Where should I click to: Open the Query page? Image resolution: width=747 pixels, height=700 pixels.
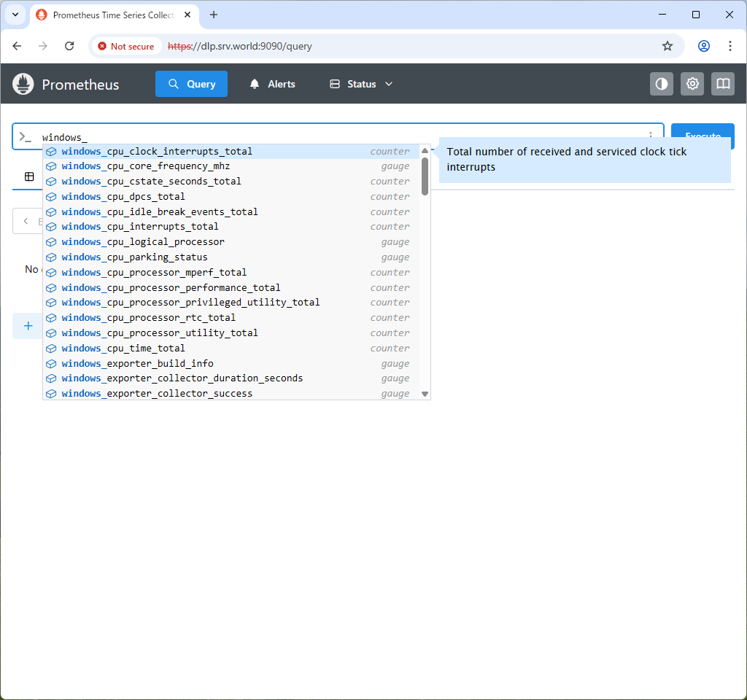tap(192, 84)
